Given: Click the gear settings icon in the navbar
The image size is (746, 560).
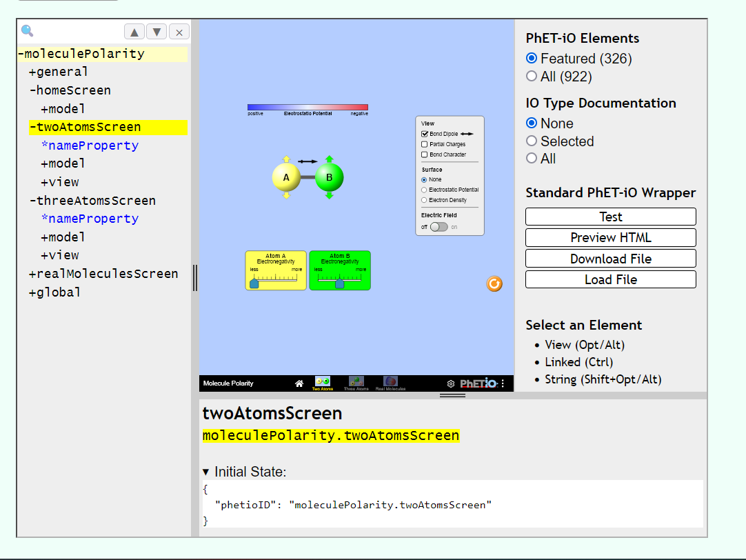Looking at the screenshot, I should pos(450,383).
